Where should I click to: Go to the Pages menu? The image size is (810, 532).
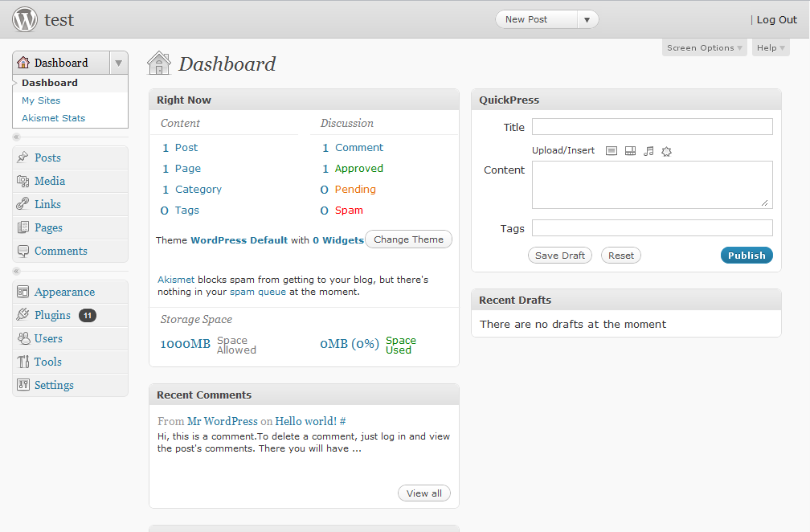[48, 227]
